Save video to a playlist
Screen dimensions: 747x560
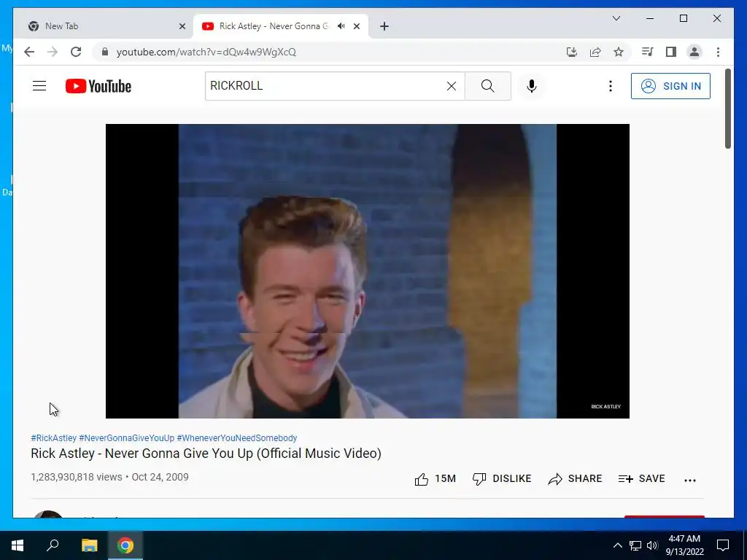click(x=641, y=478)
